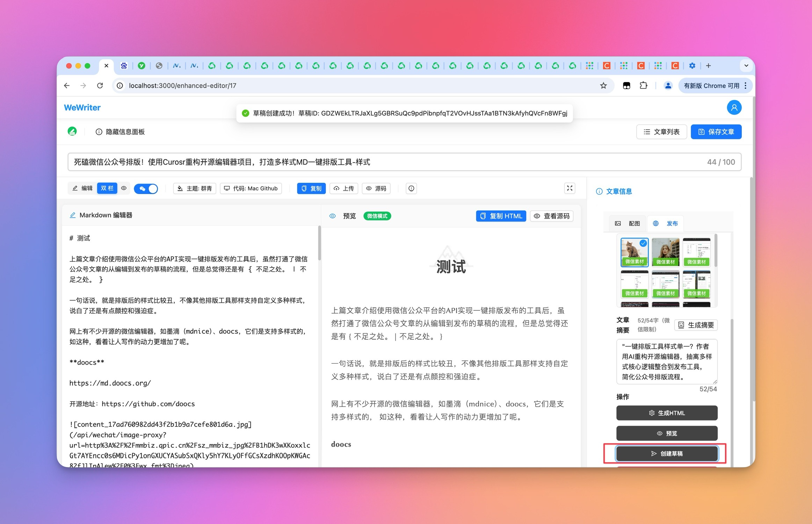Open the 主题: 群青 theme dropdown
Image resolution: width=812 pixels, height=524 pixels.
click(195, 188)
